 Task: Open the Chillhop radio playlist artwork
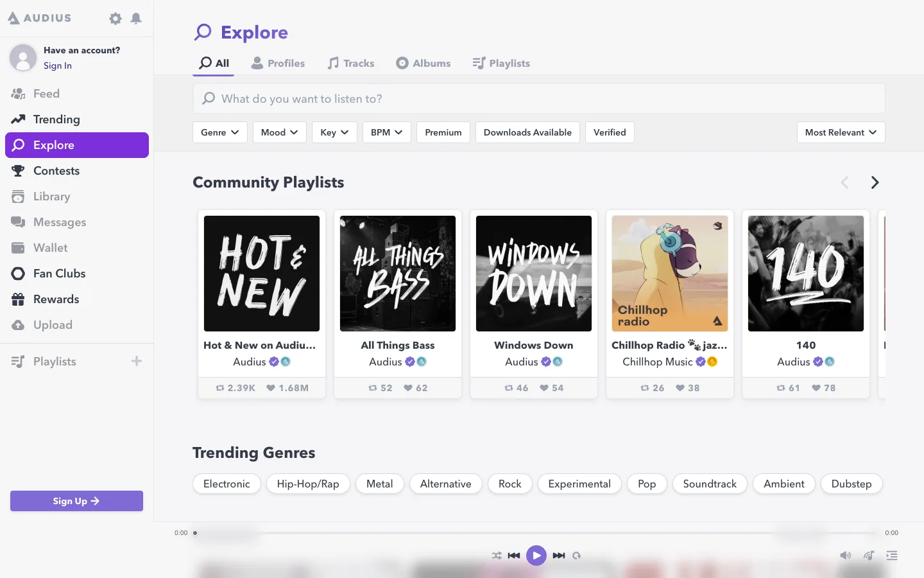click(670, 274)
